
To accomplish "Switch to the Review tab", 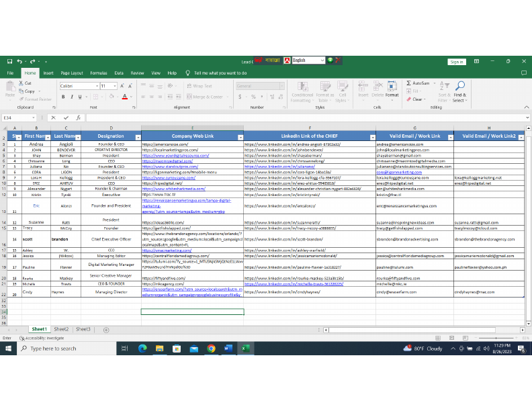I will click(x=137, y=73).
